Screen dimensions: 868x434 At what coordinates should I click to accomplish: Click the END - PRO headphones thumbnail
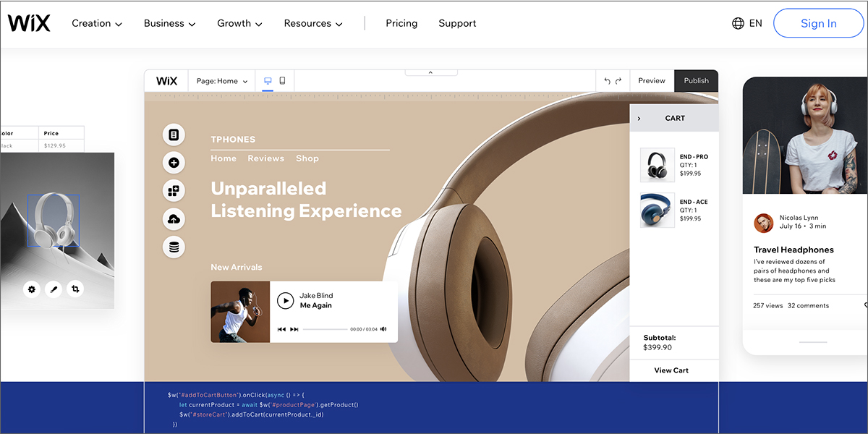point(658,166)
